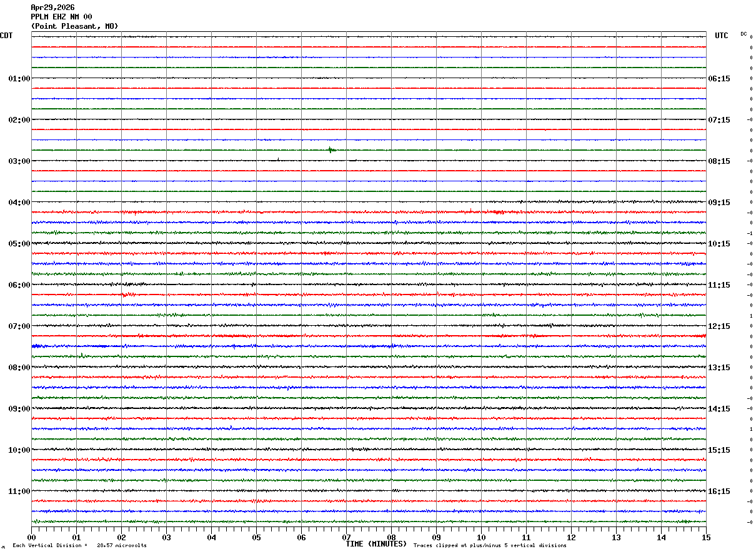
Task: Click the (Point Pleasant, MO) location text
Action: [74, 26]
